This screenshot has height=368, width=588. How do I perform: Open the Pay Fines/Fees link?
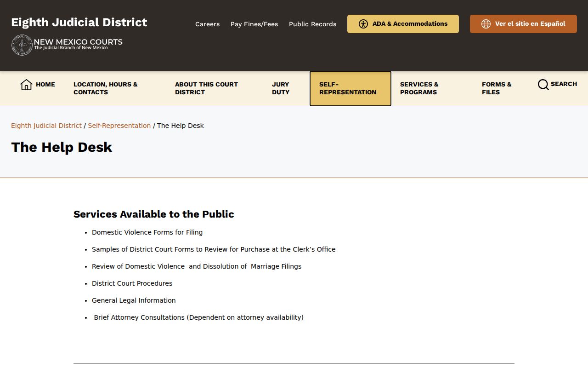254,24
